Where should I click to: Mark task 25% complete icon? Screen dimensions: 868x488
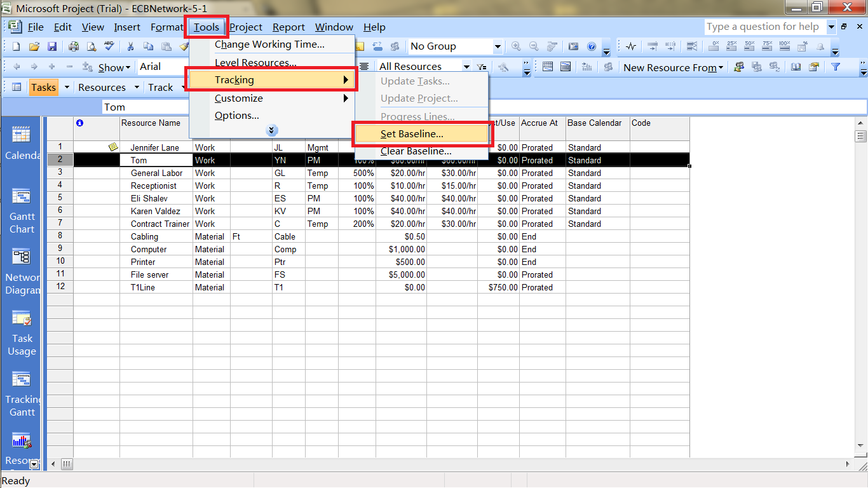(731, 46)
